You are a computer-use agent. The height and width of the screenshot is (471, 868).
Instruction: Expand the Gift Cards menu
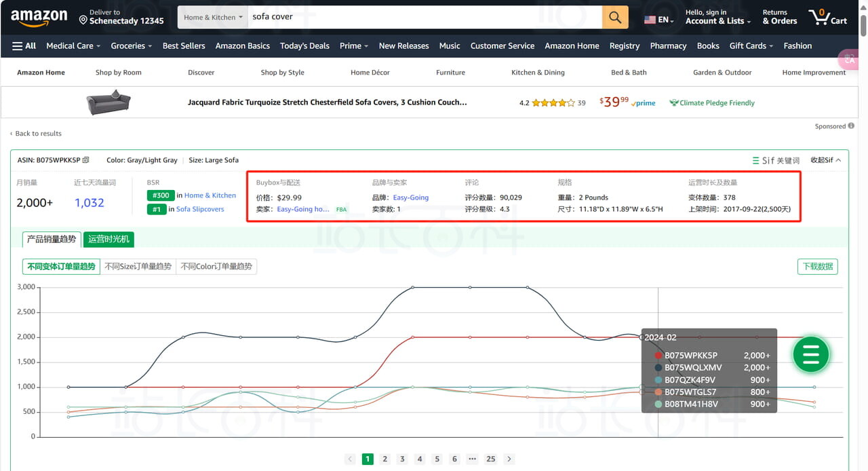[x=751, y=45]
